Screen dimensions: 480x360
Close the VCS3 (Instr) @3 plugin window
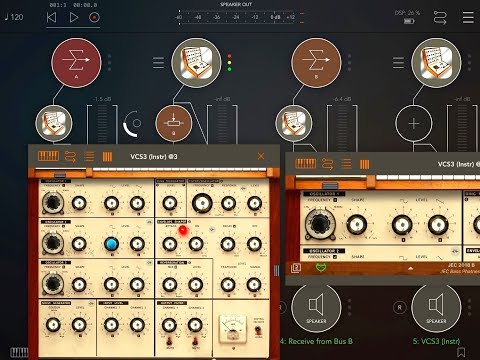point(261,156)
